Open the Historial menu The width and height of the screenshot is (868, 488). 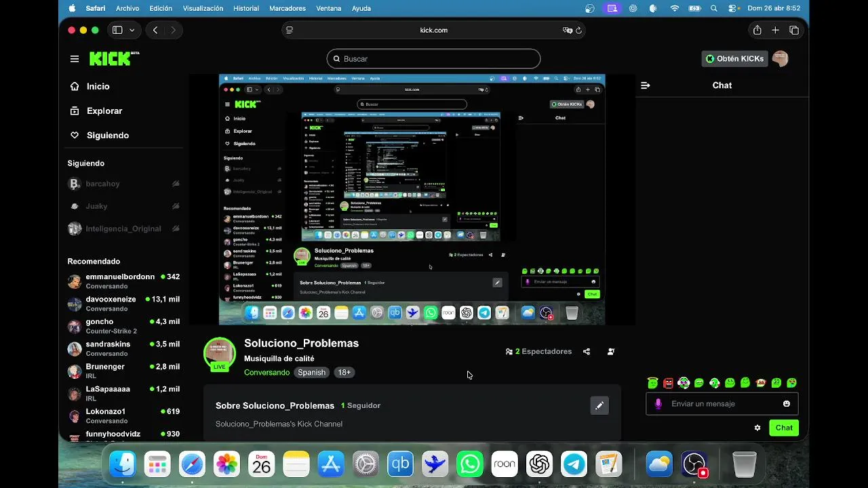point(245,8)
